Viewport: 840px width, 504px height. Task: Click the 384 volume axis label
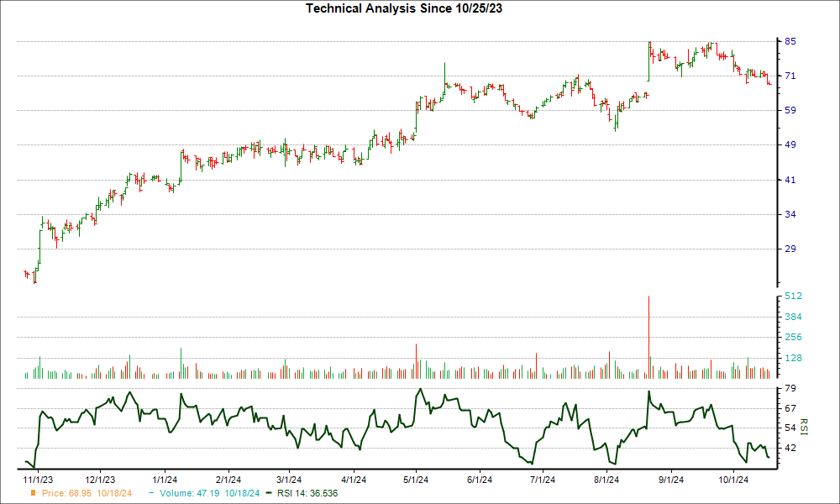click(794, 317)
